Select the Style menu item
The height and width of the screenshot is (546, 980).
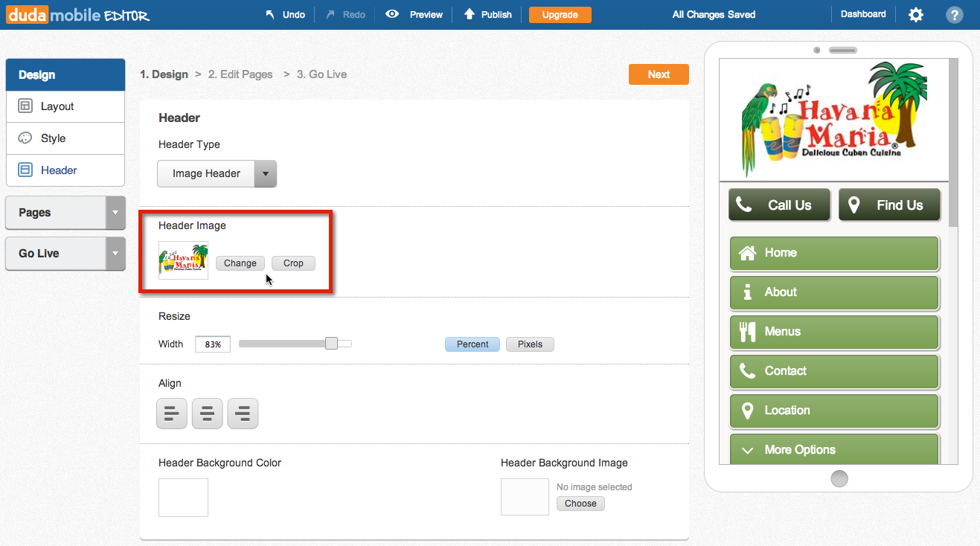click(x=65, y=138)
